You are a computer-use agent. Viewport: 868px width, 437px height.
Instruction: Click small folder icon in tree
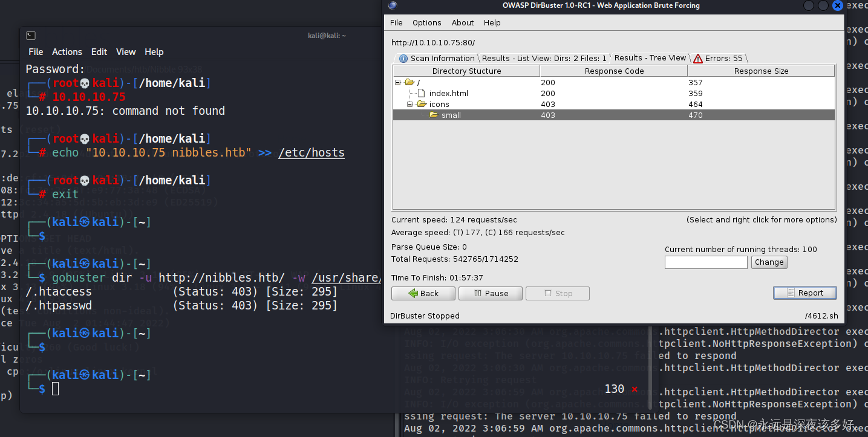[434, 115]
